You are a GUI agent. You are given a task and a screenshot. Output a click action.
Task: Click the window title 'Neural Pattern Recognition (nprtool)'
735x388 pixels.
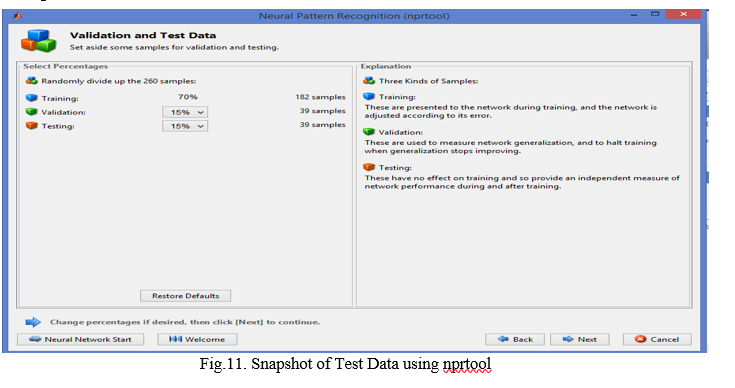[x=354, y=16]
